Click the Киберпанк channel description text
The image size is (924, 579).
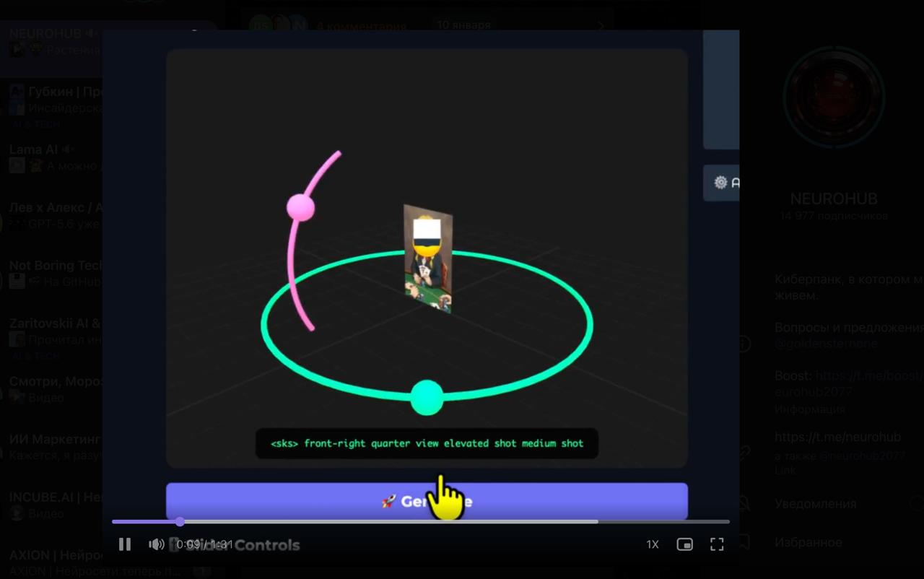(849, 287)
